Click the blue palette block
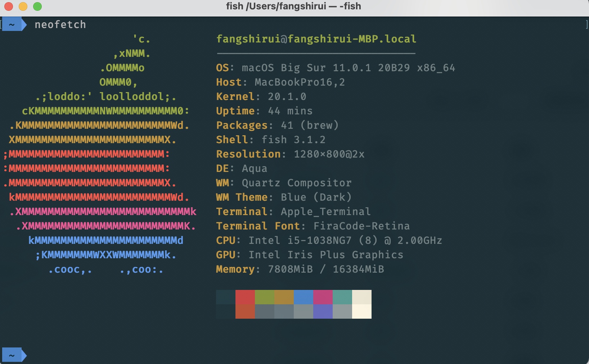Viewport: 589px width, 364px height. (304, 297)
